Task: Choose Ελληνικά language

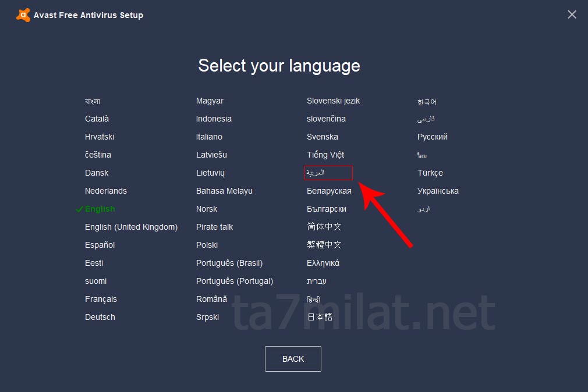Action: pyautogui.click(x=323, y=263)
